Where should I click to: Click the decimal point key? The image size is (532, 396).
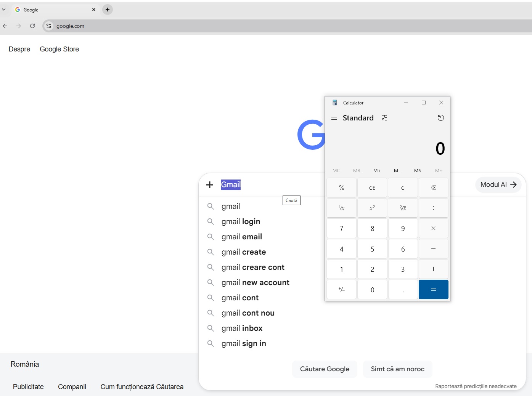[403, 290]
